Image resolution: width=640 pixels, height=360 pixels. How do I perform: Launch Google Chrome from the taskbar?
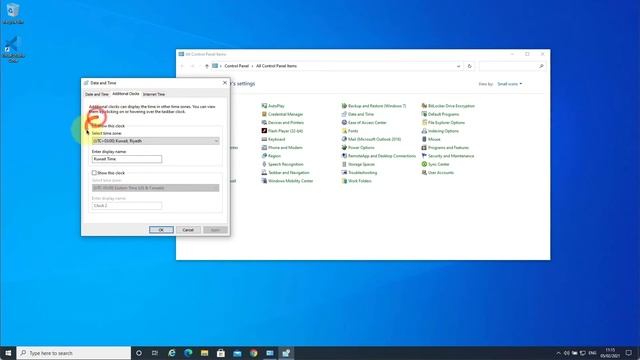tap(253, 353)
